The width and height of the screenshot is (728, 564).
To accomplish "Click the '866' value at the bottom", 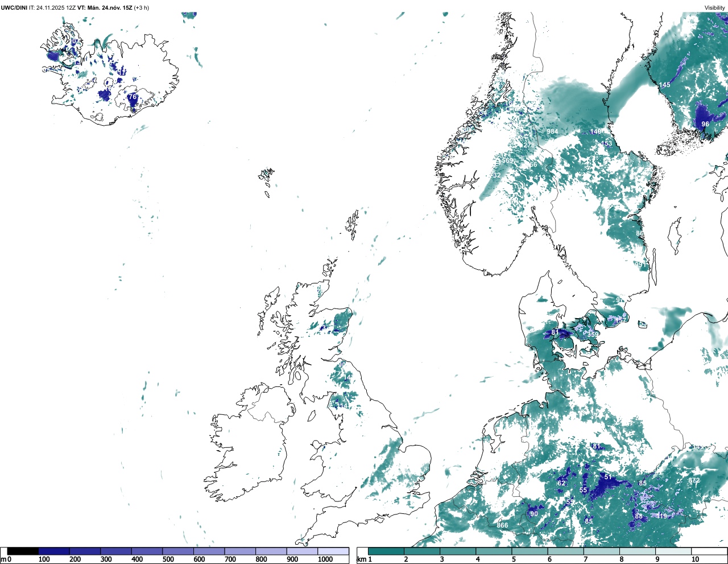I will 502,525.
